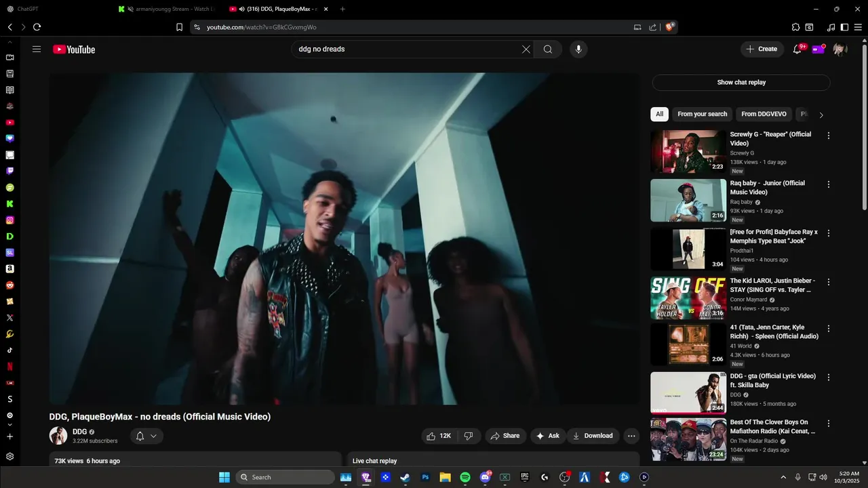Open the Brave main menu icon
This screenshot has height=488, width=868.
[x=859, y=27]
